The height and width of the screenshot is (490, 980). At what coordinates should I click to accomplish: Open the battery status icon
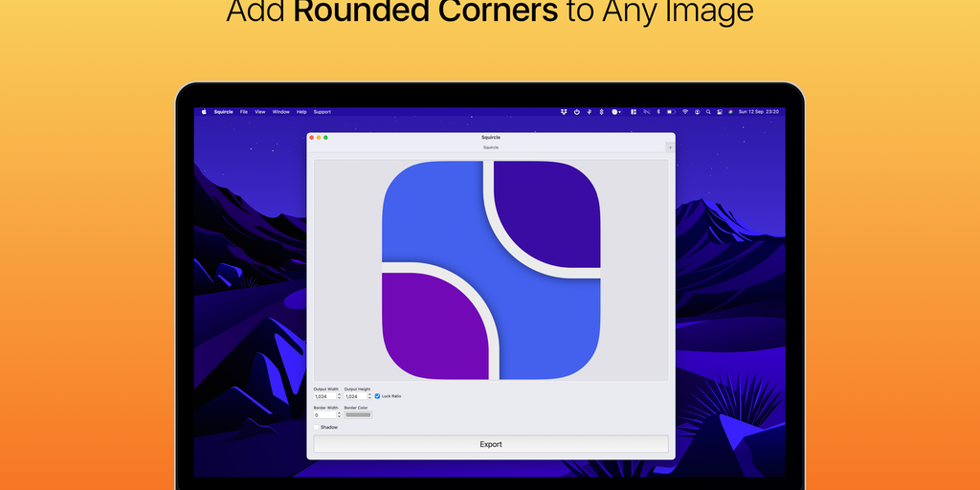click(671, 112)
